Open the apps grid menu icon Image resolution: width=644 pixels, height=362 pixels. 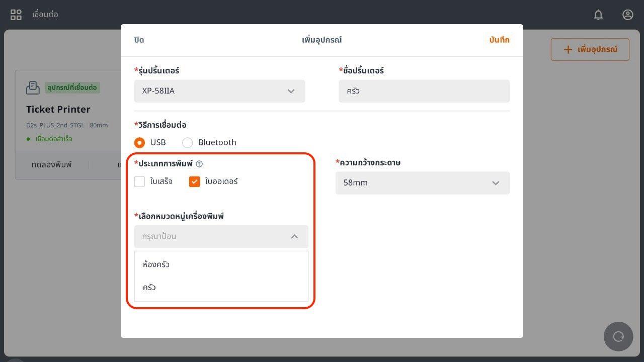(x=16, y=15)
